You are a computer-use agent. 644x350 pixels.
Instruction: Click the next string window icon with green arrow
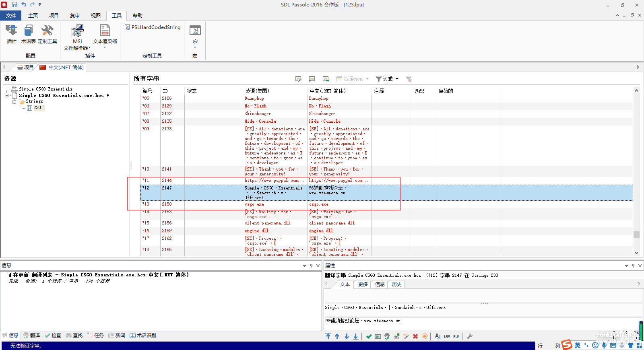click(326, 79)
